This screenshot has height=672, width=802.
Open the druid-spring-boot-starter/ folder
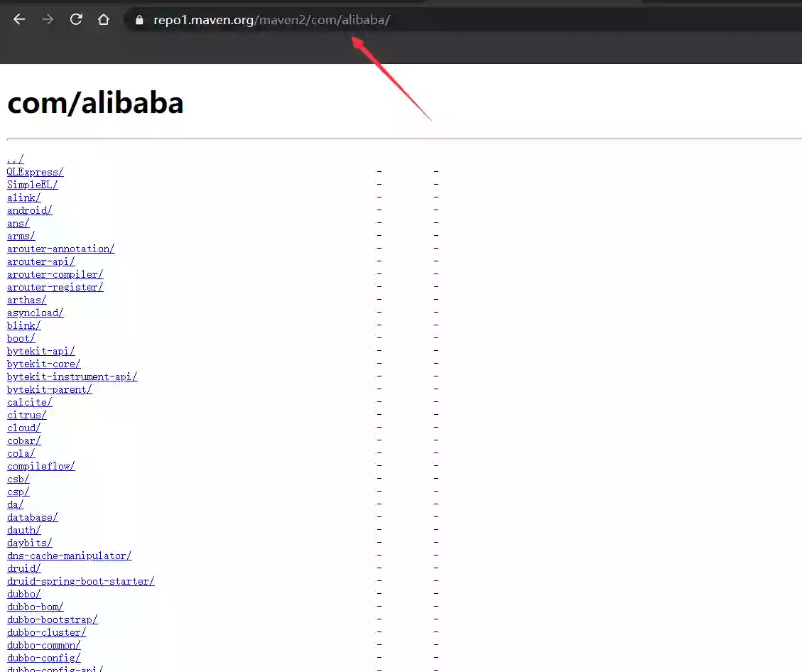point(81,581)
